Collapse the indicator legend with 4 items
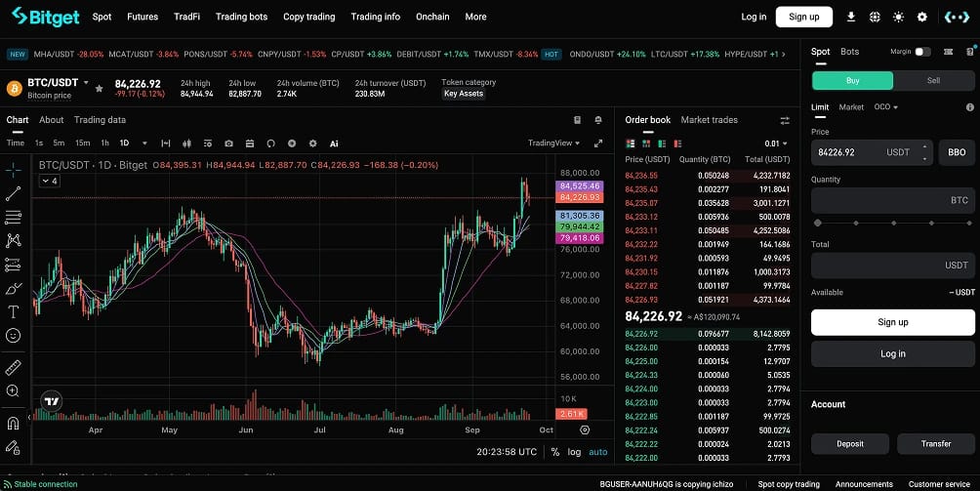This screenshot has height=491, width=980. pyautogui.click(x=50, y=182)
